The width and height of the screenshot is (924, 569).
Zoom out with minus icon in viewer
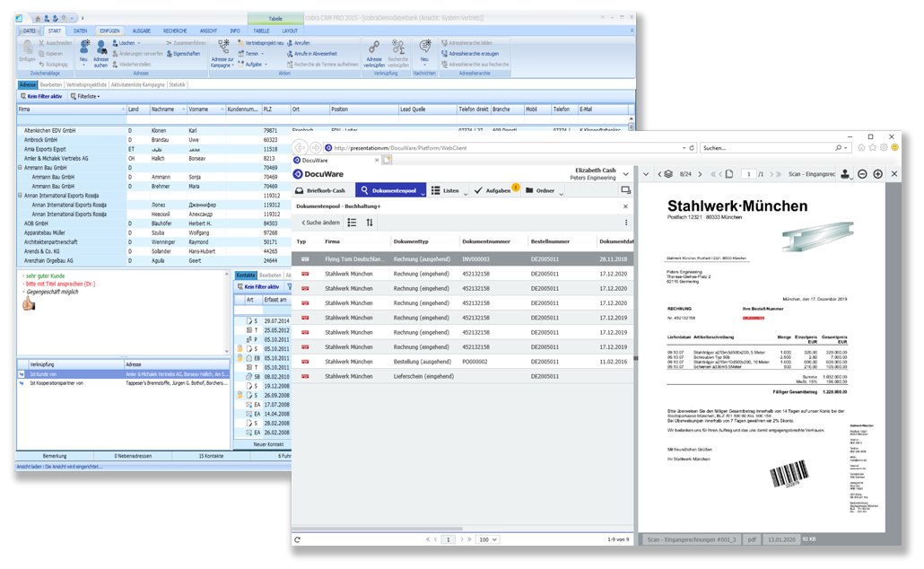[862, 174]
